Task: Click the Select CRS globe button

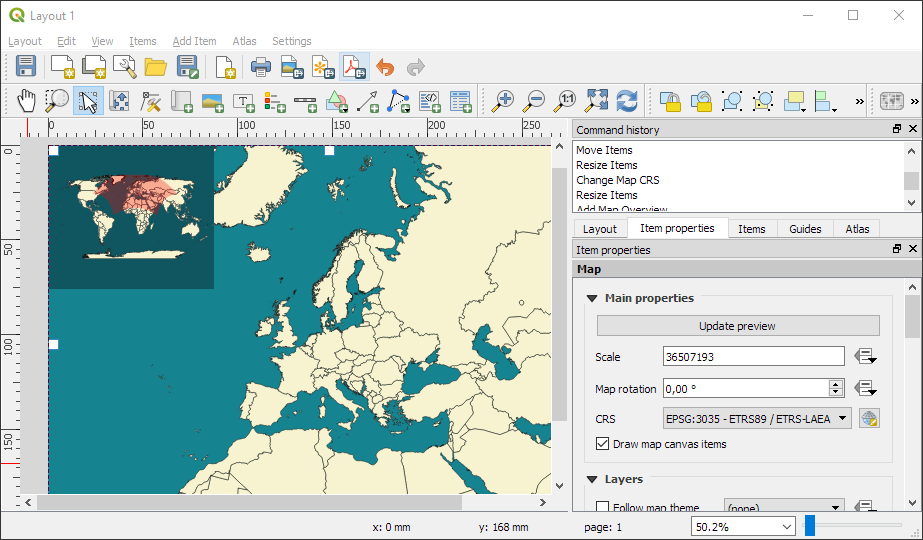Action: click(x=868, y=419)
